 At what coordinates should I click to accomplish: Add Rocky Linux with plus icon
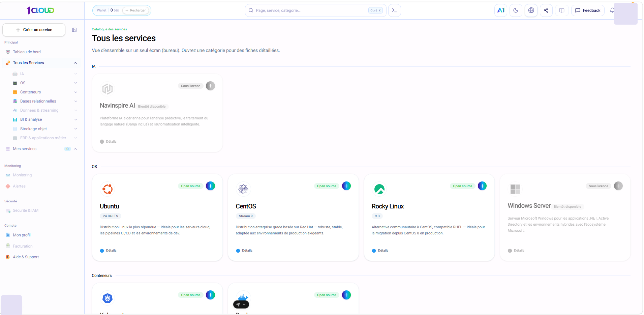482,186
